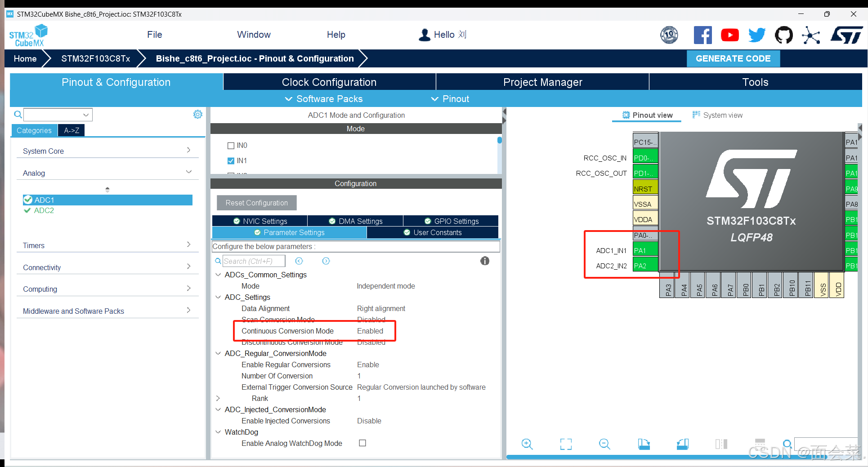
Task: Click the parameter search magnifier icon
Action: click(x=218, y=261)
